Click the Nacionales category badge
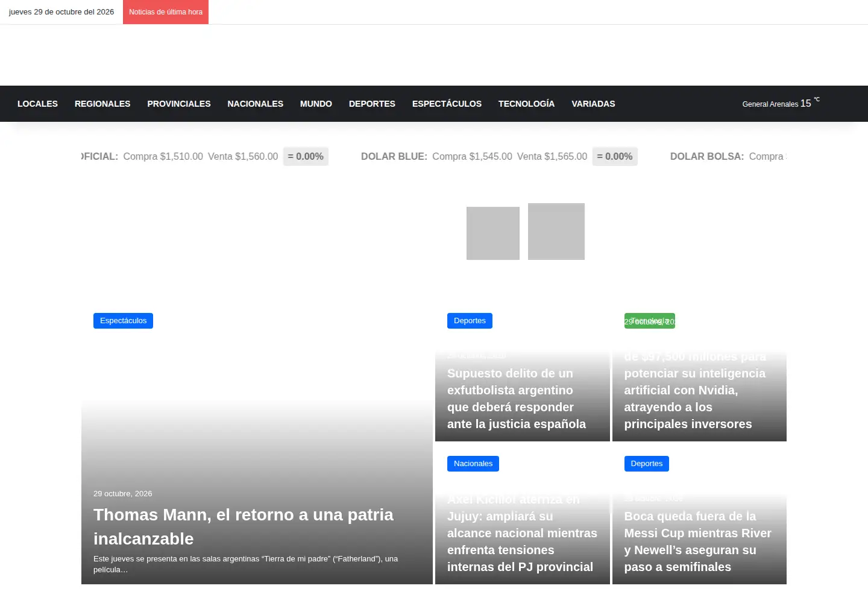This screenshot has width=868, height=603. [473, 464]
